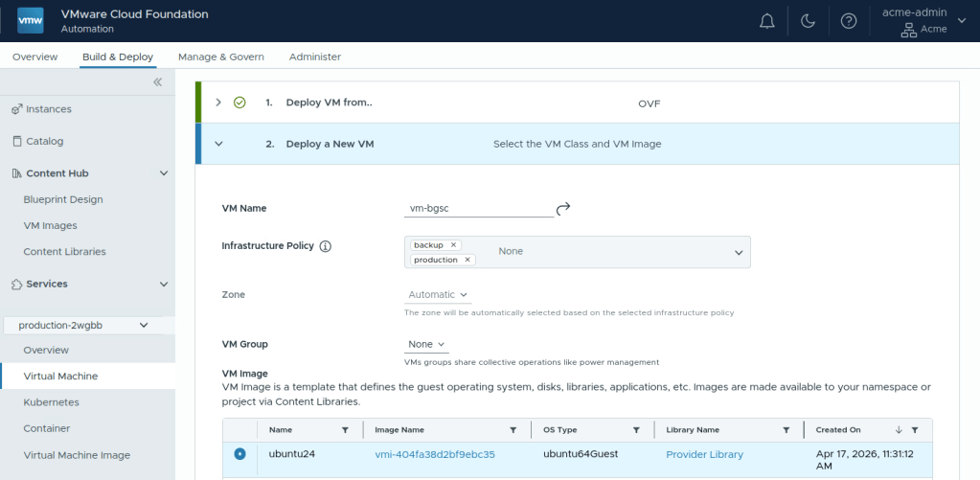Click the Content Hub icon
This screenshot has width=980, height=480.
coord(17,173)
